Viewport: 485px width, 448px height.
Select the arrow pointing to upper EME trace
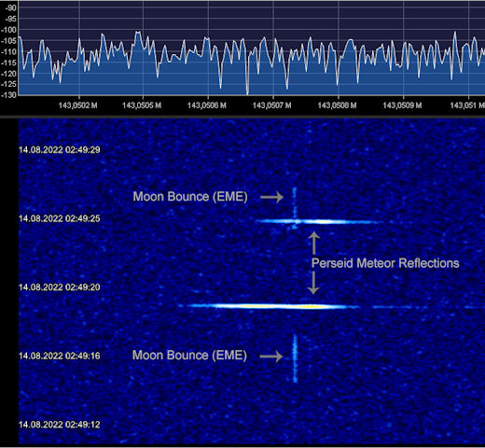coord(272,197)
